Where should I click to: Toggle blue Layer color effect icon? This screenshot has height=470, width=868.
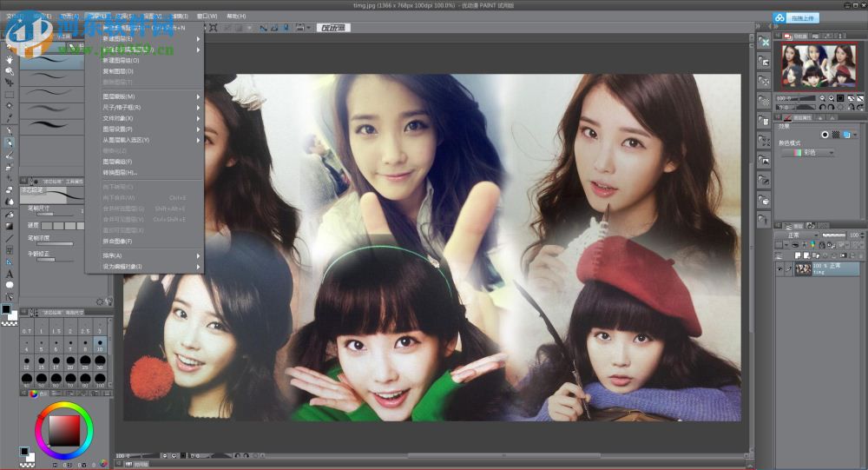(x=847, y=135)
